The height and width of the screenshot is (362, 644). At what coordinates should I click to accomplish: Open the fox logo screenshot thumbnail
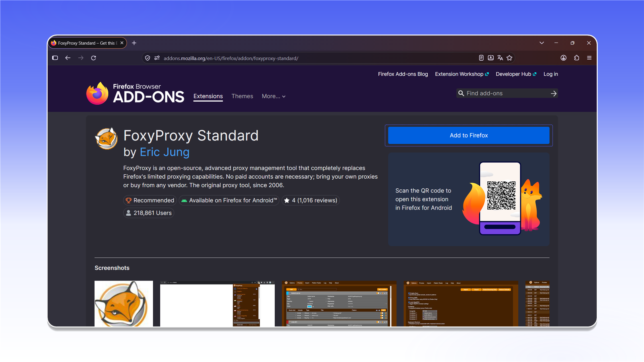coord(124,304)
